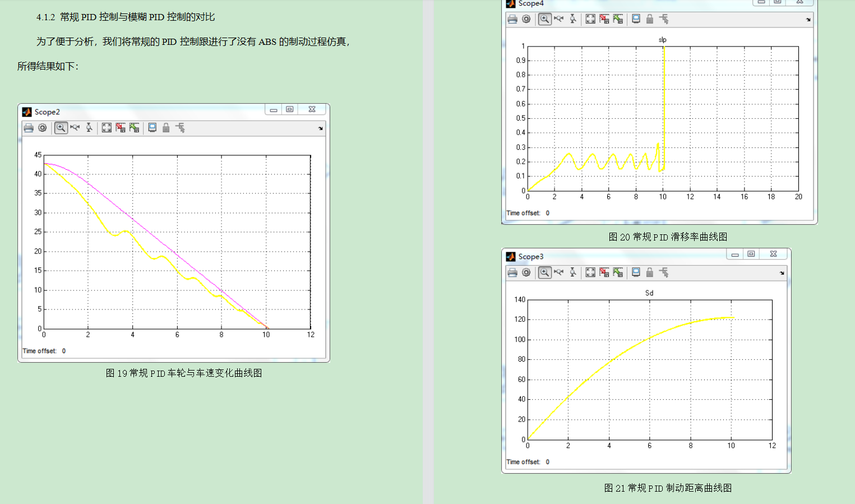
Task: Autoscale the axes in Scope2
Action: [107, 128]
